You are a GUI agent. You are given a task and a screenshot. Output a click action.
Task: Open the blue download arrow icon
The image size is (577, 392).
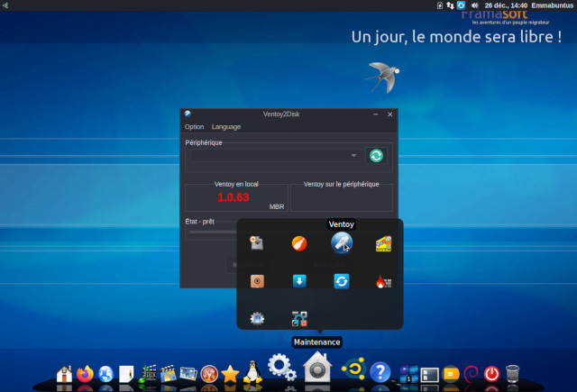pos(299,281)
